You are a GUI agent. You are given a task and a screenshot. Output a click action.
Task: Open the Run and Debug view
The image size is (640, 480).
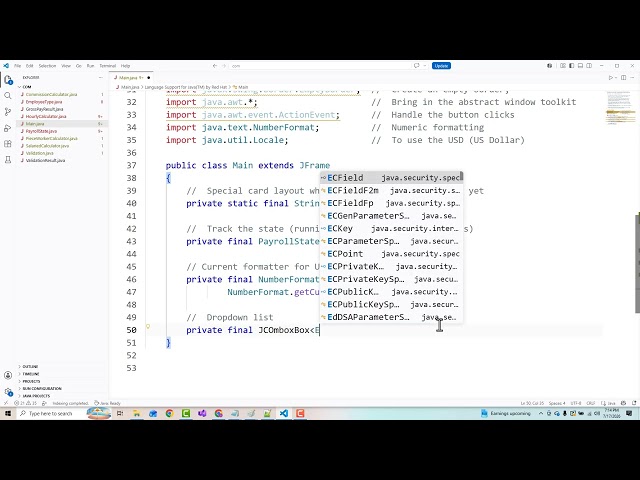click(x=8, y=128)
